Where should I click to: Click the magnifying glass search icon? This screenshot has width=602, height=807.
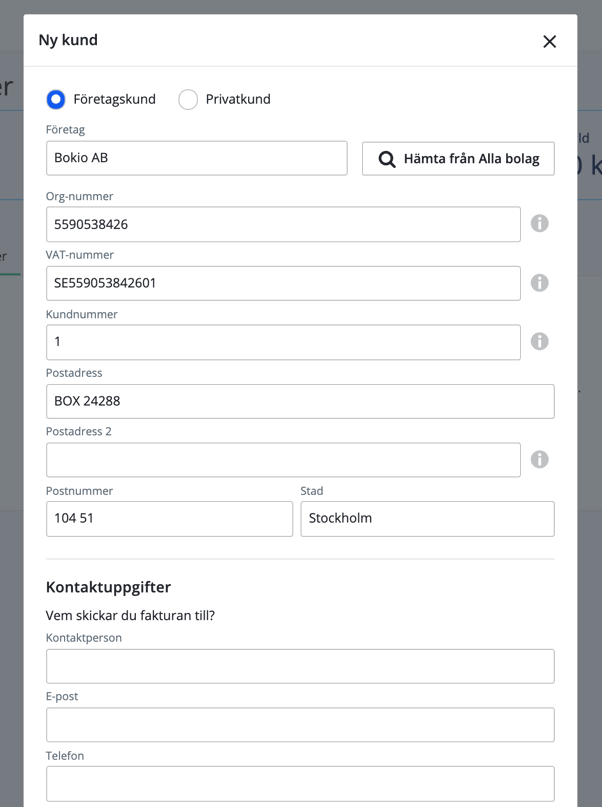coord(387,159)
